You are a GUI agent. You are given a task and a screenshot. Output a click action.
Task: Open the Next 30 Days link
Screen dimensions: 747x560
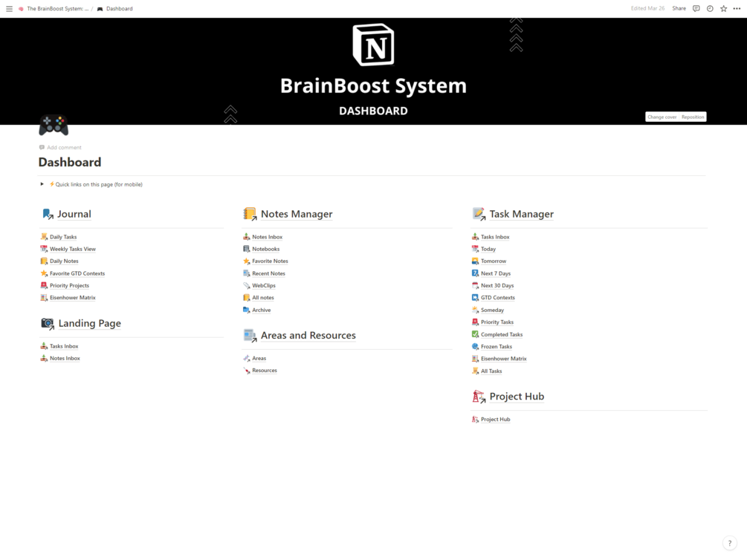point(497,286)
